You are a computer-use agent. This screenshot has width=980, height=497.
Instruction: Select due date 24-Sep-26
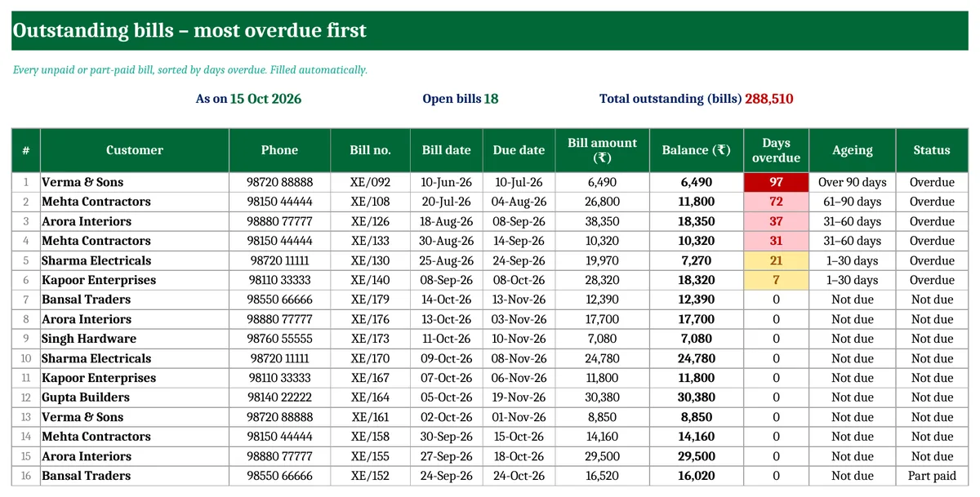coord(519,260)
